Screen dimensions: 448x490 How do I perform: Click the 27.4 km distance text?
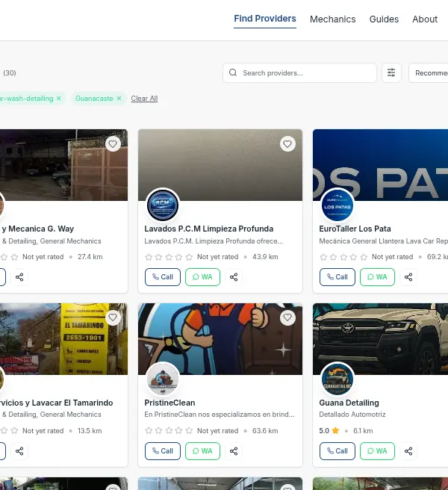coord(90,257)
